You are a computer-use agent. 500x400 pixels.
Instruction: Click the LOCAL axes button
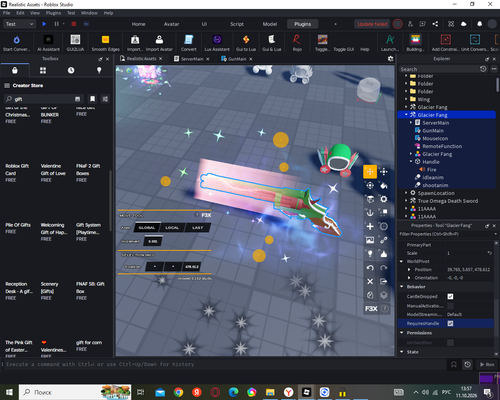172,228
